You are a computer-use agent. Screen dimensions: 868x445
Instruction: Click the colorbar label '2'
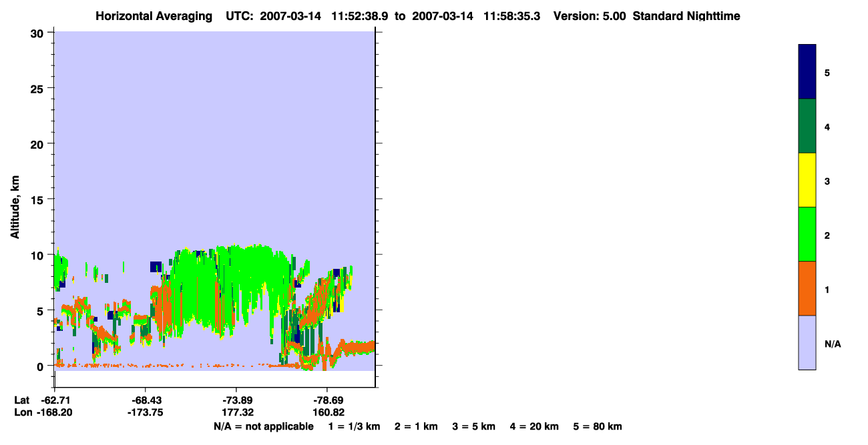point(827,236)
